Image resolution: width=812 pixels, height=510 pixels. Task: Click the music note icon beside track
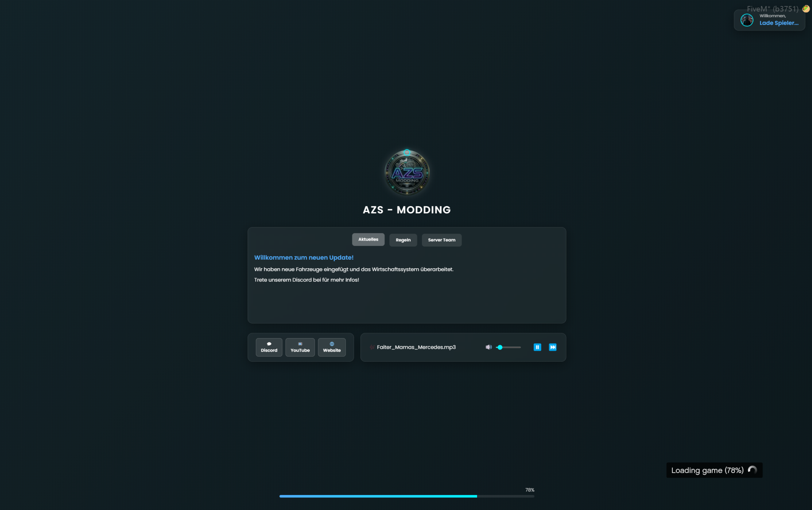tap(372, 347)
